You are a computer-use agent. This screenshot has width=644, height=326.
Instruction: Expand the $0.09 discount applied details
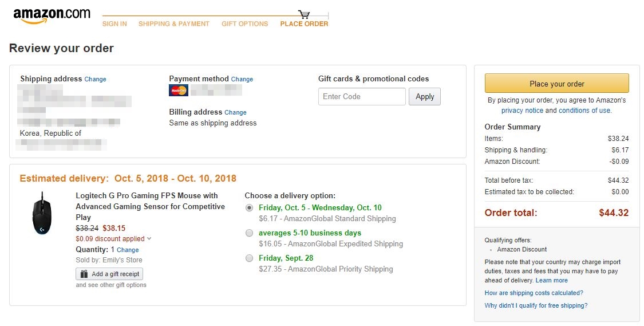(149, 239)
